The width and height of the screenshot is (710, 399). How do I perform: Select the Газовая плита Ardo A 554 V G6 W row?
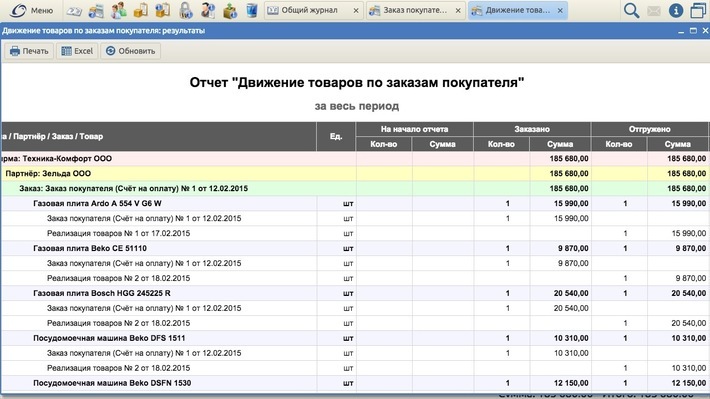pyautogui.click(x=355, y=203)
